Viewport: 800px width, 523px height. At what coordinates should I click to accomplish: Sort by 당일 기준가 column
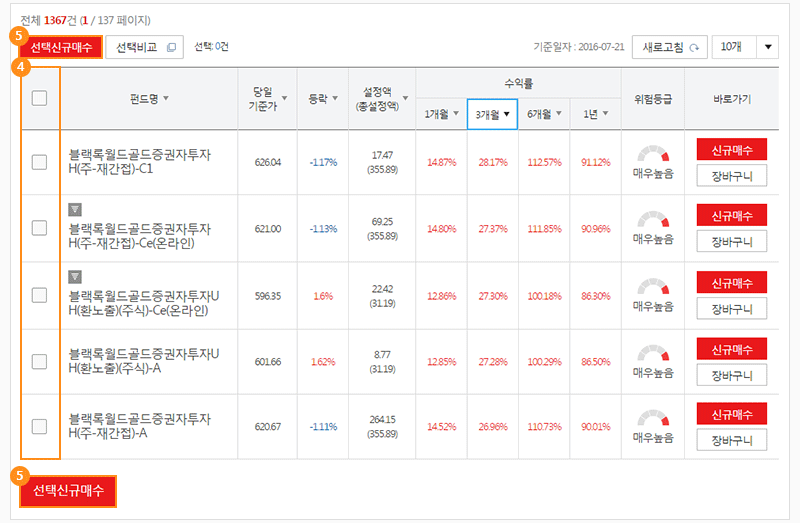click(x=284, y=98)
